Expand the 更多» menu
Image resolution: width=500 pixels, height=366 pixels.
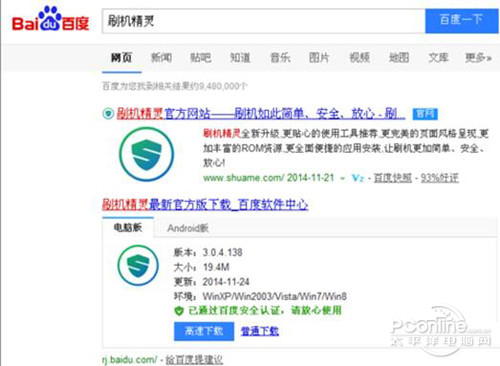click(478, 58)
